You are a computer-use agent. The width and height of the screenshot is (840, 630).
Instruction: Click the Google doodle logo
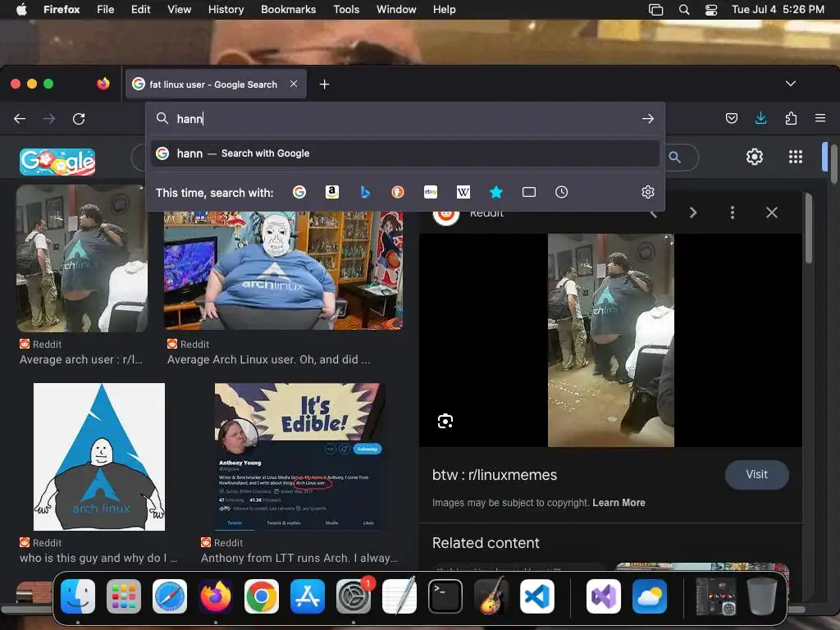coord(57,162)
